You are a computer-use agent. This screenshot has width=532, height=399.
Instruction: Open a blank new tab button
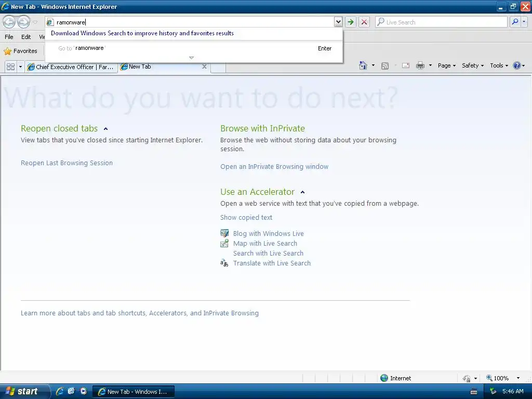(218, 67)
